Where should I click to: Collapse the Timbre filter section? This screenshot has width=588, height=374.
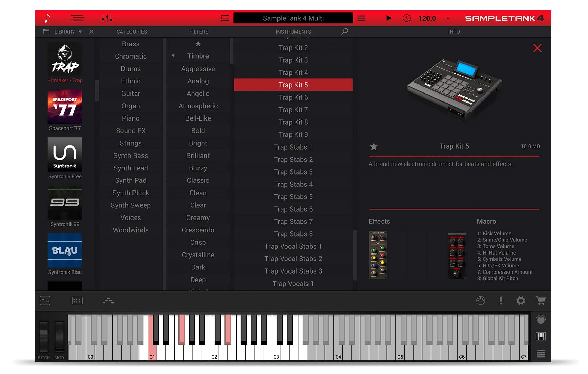[x=173, y=55]
